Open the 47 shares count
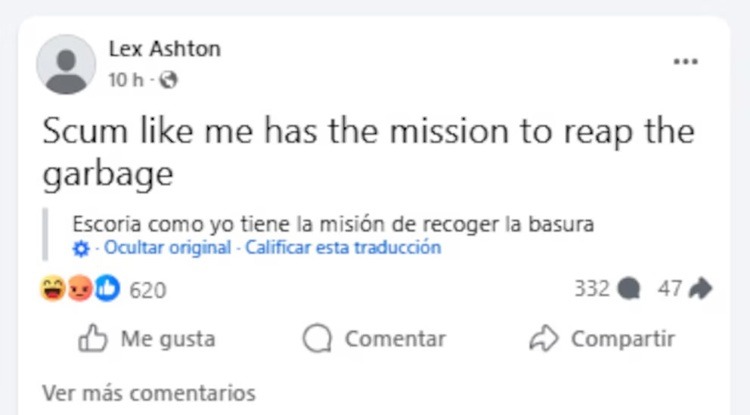The height and width of the screenshot is (415, 750). click(669, 289)
